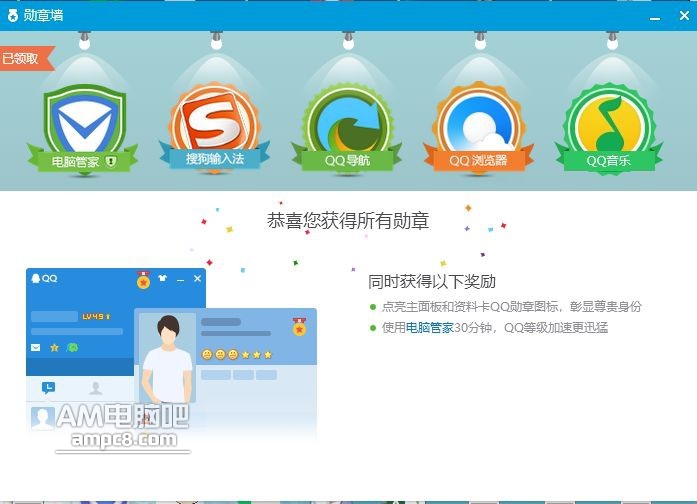Click the 电脑管家 green ribbon label
The height and width of the screenshot is (504, 697).
click(83, 161)
